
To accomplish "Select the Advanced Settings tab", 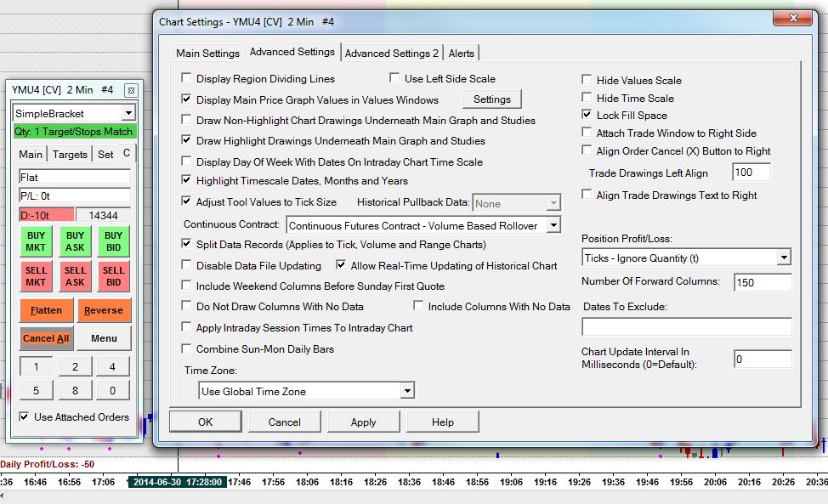I will (x=292, y=52).
